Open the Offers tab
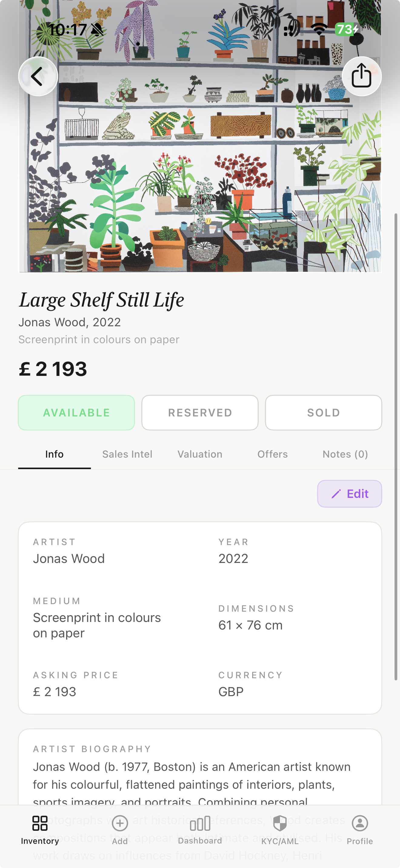This screenshot has height=868, width=400. [x=272, y=454]
